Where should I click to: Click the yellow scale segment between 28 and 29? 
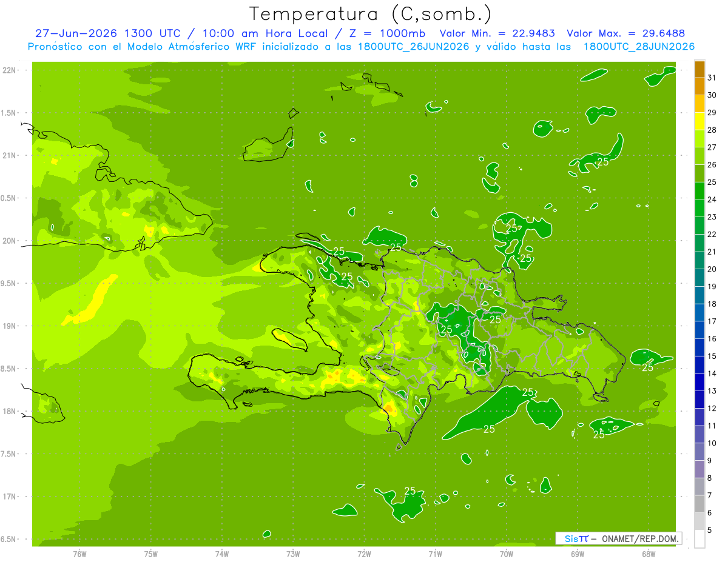tap(699, 121)
